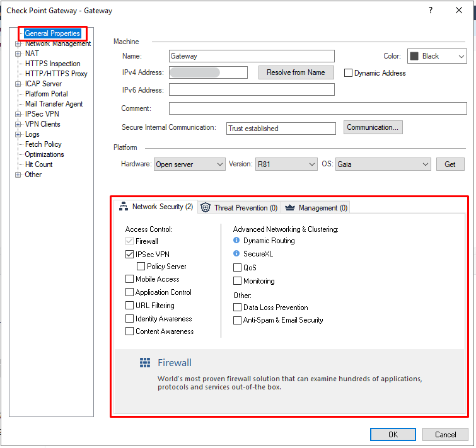Open the Black color picker dropdown

click(436, 56)
